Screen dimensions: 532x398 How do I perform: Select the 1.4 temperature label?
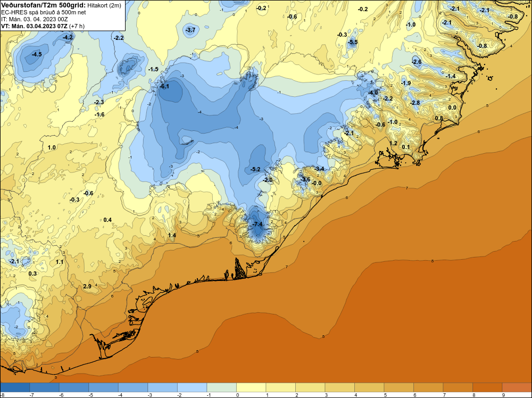point(172,235)
